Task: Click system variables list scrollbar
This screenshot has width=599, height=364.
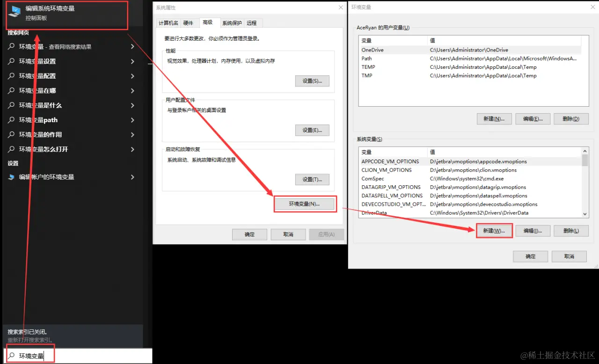Action: coord(585,182)
